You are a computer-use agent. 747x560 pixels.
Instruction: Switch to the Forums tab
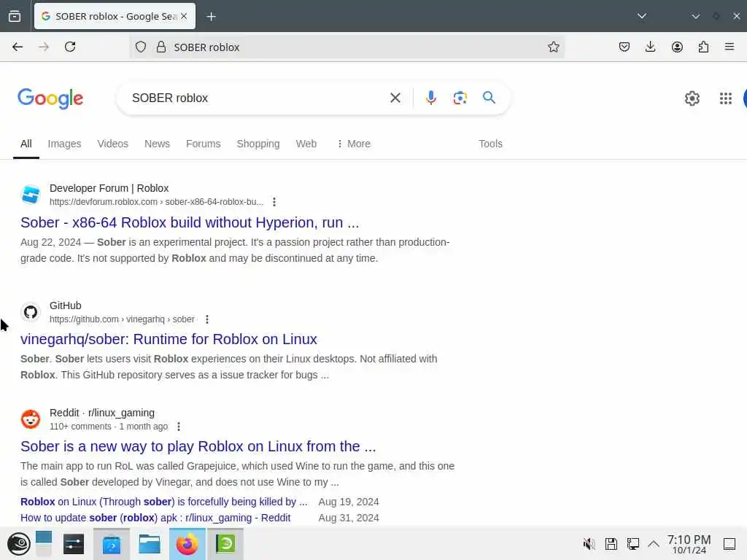tap(204, 144)
